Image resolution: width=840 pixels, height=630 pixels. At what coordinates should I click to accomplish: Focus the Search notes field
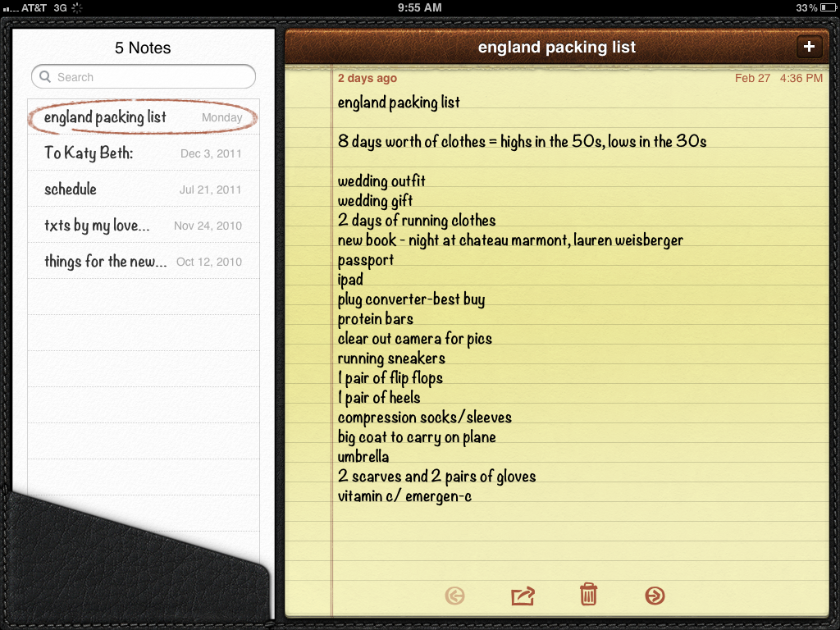tap(144, 76)
